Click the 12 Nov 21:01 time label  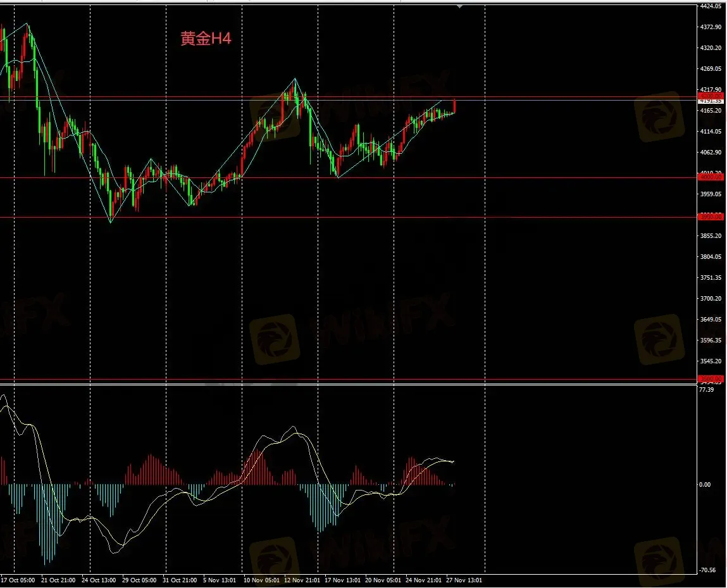[302, 580]
